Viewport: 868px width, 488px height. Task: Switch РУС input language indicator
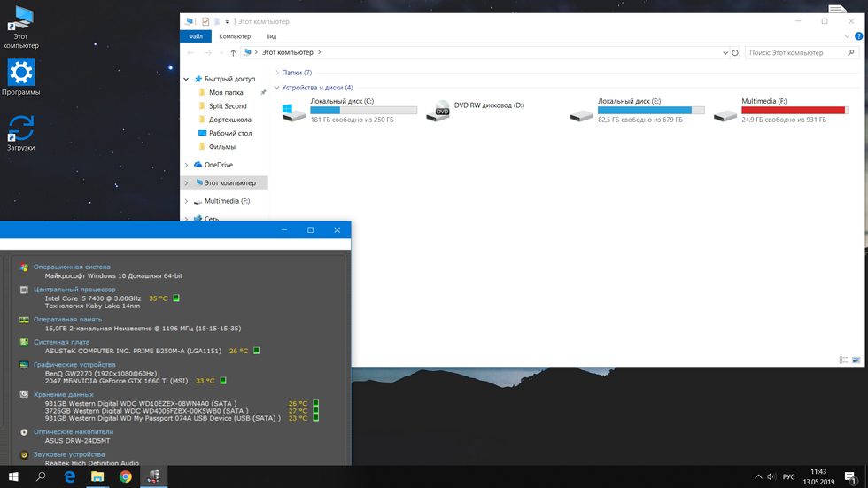click(789, 476)
